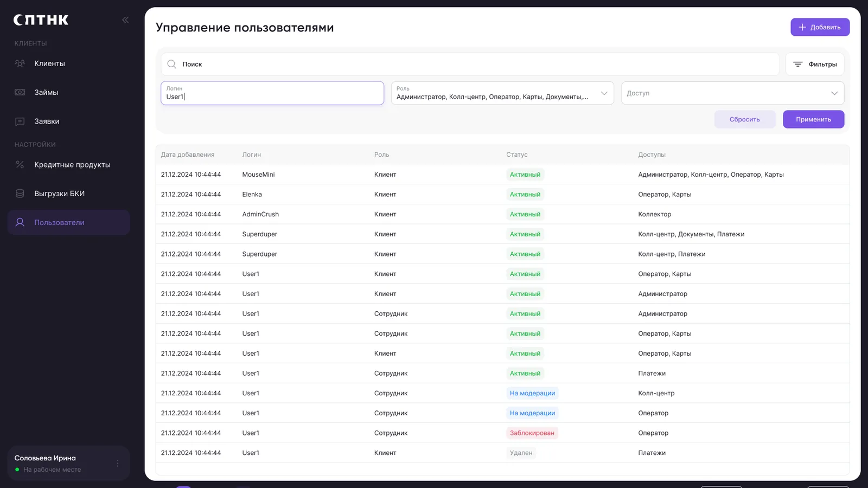Click the Управление пользователями page title

(x=245, y=28)
